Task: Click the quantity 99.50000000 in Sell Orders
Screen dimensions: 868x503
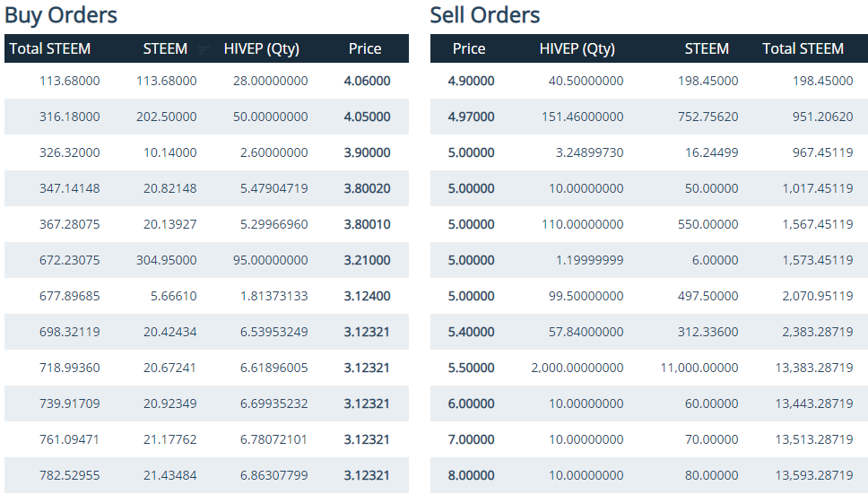Action: pyautogui.click(x=586, y=296)
